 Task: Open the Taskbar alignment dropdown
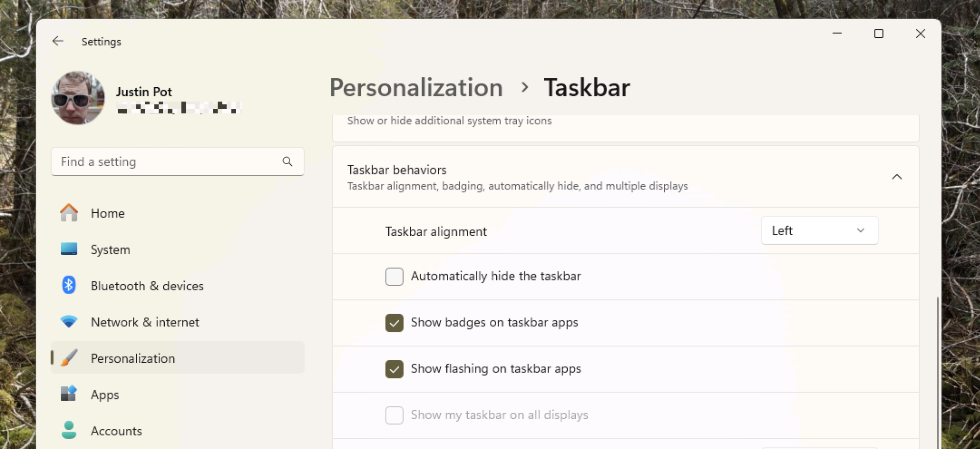[819, 230]
